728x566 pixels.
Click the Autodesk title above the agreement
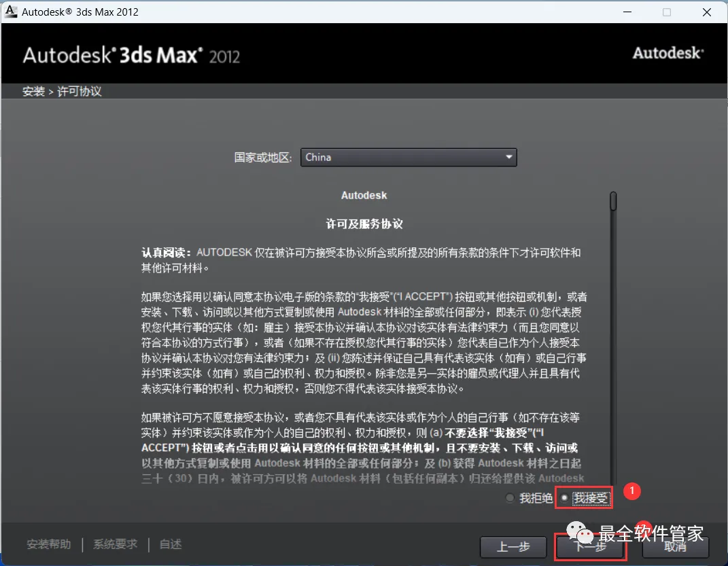click(x=364, y=195)
